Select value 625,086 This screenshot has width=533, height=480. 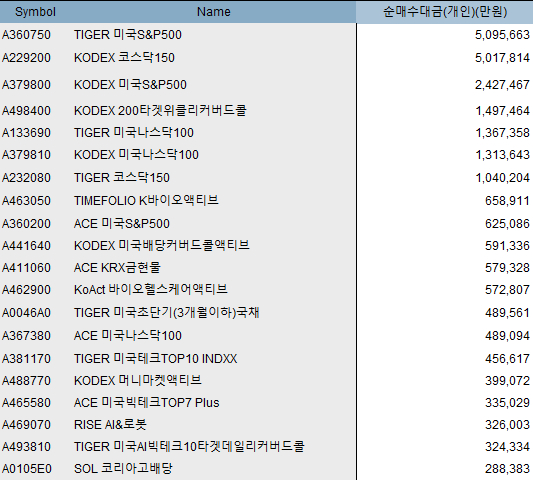point(507,224)
